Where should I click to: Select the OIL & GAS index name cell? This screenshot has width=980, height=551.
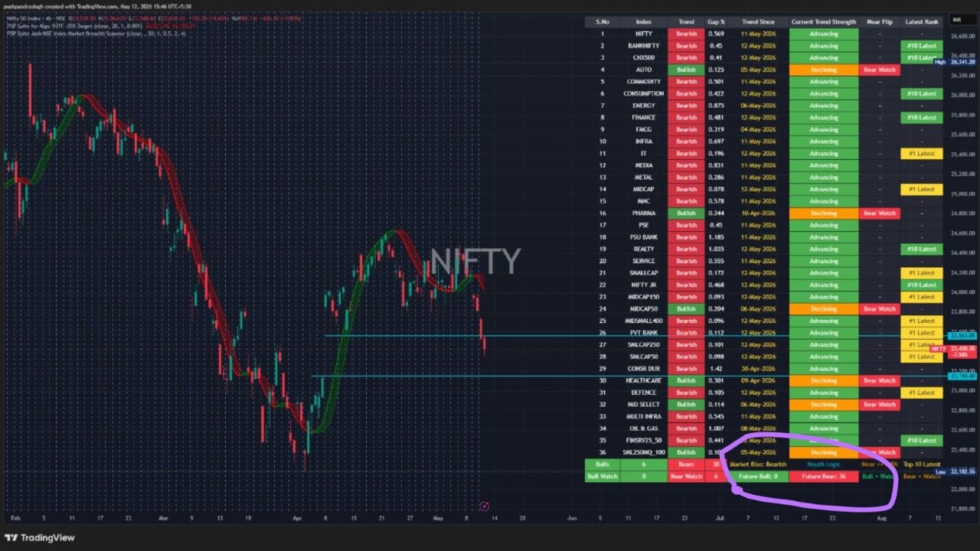tap(643, 429)
